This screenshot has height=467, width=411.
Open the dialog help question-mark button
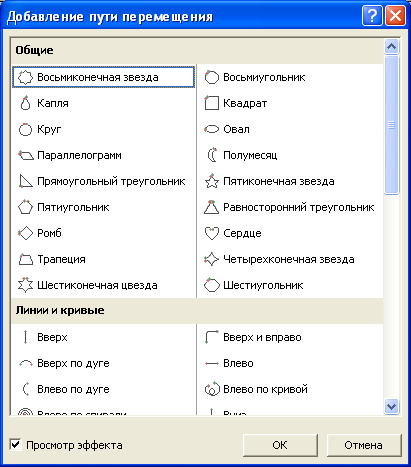372,16
